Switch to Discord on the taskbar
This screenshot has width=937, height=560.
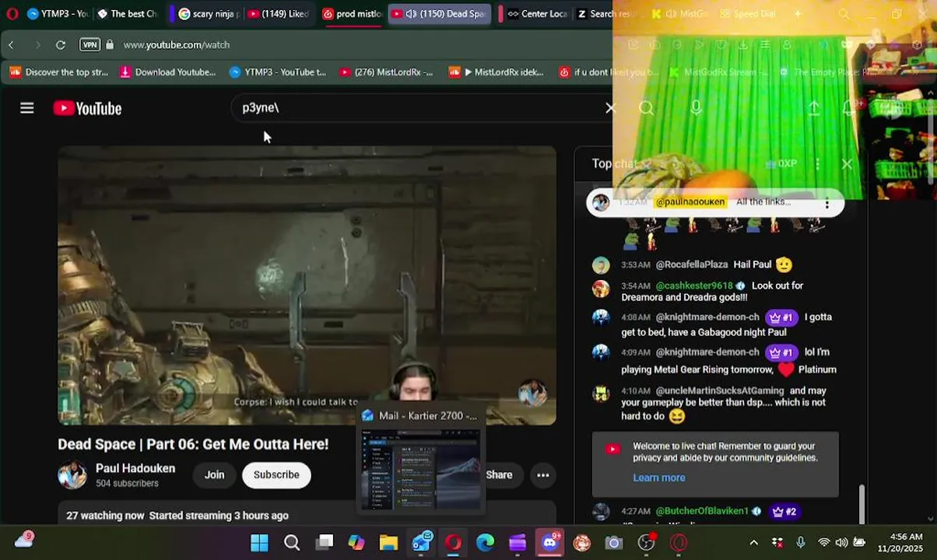click(x=550, y=542)
